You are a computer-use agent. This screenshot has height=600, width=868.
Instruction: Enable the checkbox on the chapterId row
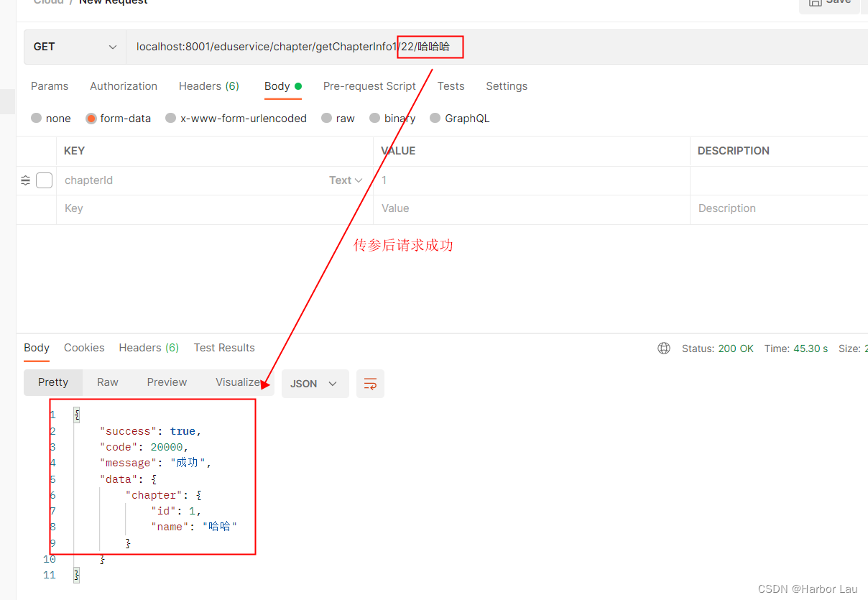pos(44,180)
